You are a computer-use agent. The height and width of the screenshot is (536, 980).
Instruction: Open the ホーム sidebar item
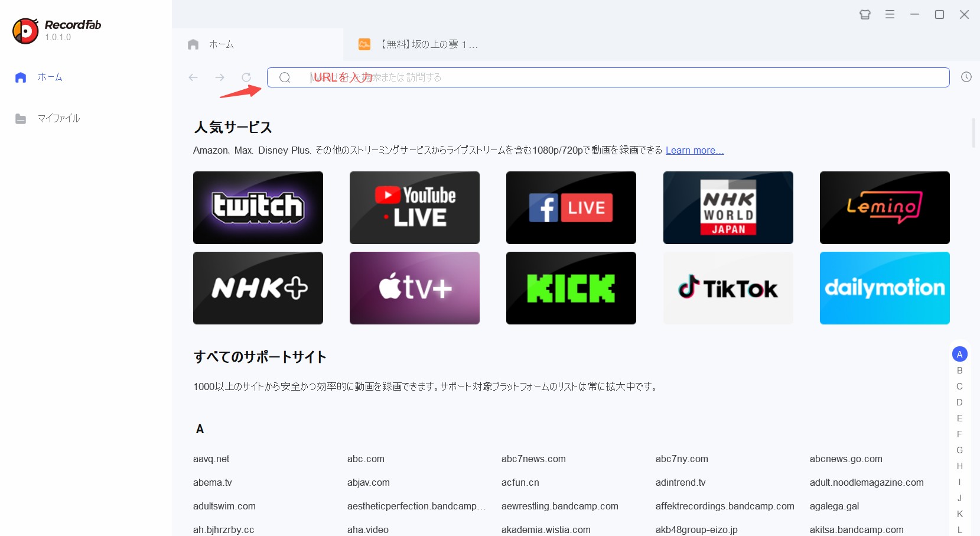38,77
